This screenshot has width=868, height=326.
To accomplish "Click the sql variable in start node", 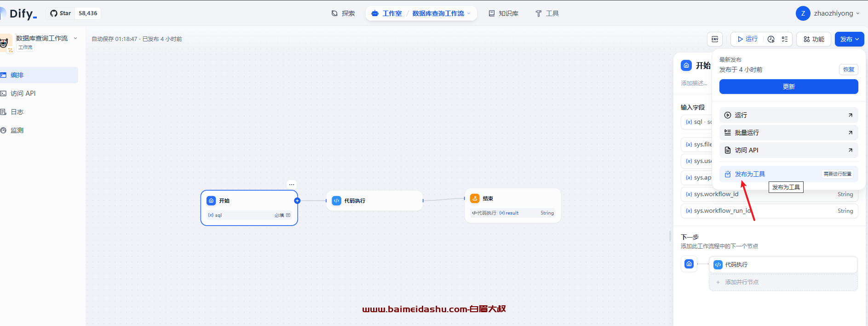I will click(x=249, y=215).
